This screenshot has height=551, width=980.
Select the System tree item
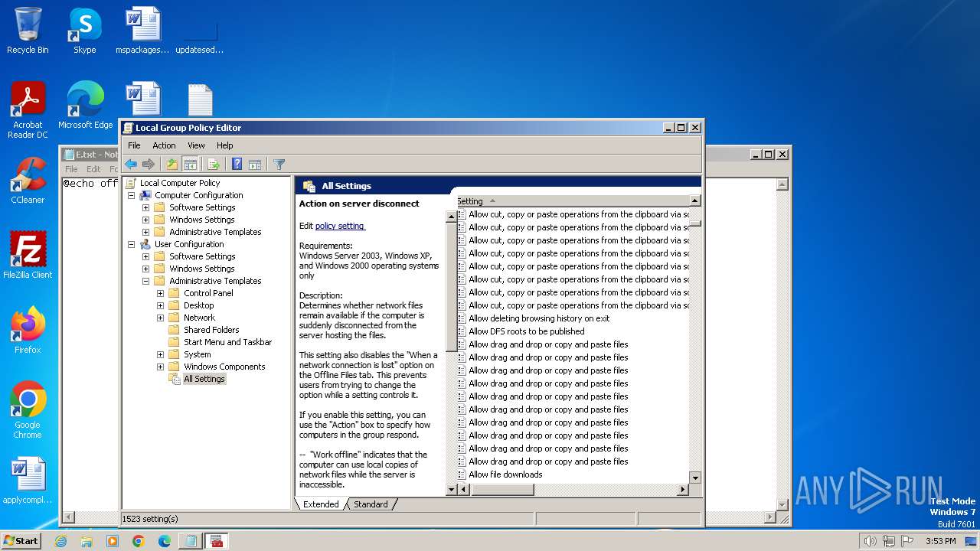tap(197, 354)
